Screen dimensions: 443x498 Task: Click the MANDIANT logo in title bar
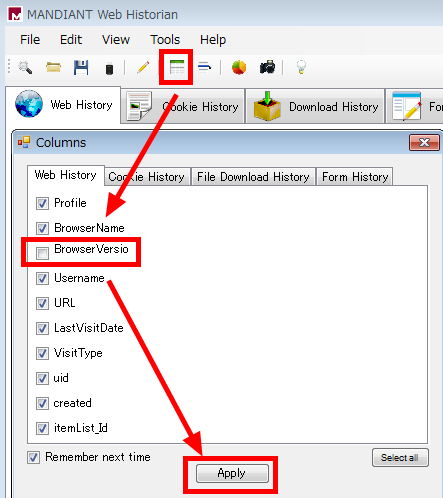tap(15, 14)
